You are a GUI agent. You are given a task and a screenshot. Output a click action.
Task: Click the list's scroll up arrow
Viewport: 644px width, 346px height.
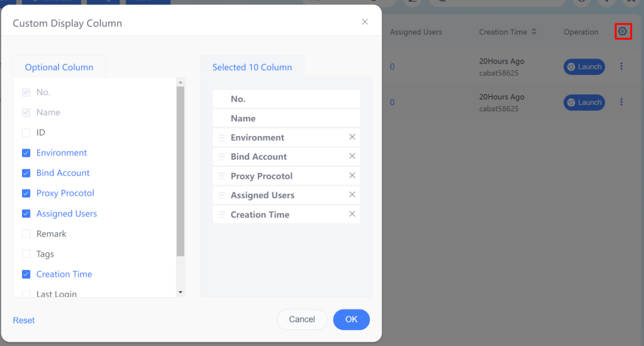180,82
